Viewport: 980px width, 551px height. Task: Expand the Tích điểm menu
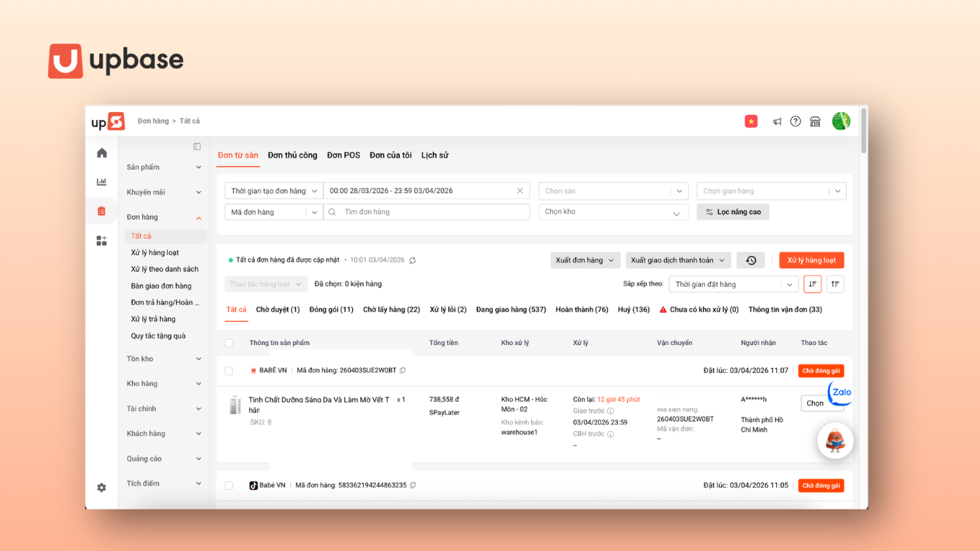coord(164,484)
